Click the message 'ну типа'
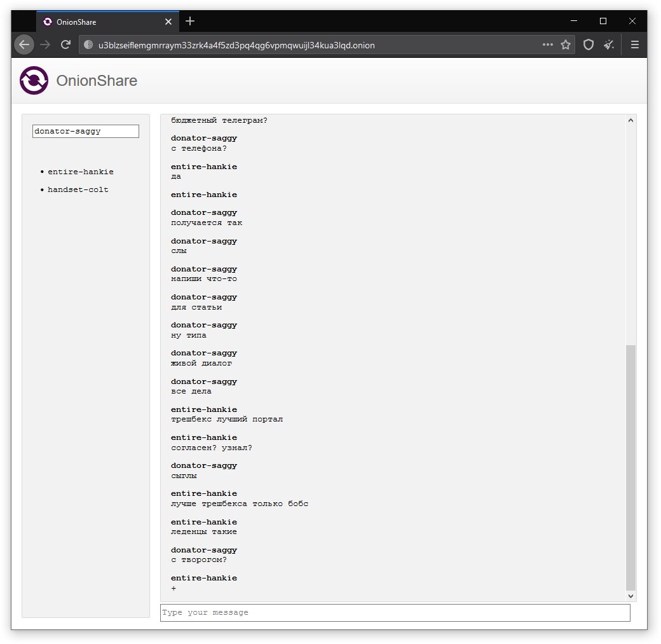The height and width of the screenshot is (644, 661). pyautogui.click(x=189, y=335)
